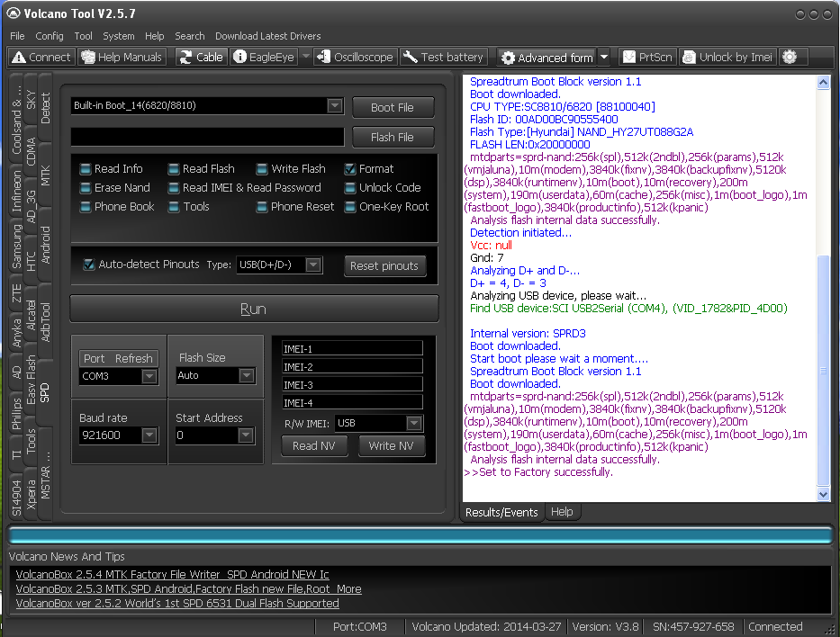
Task: Open the Help tab beside Results/Events
Action: (562, 512)
